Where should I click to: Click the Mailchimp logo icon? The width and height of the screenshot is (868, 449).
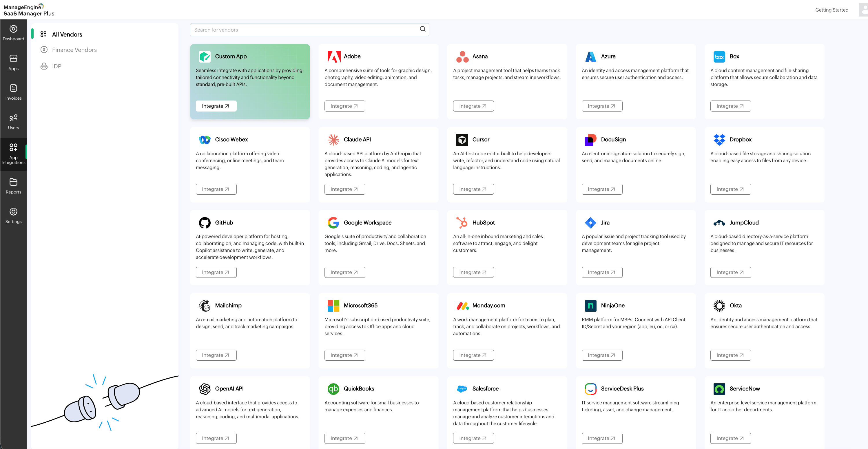click(205, 306)
